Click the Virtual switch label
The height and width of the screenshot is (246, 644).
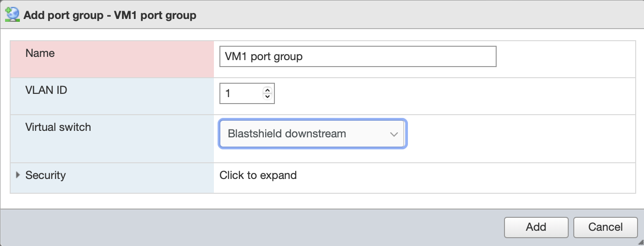tap(58, 127)
